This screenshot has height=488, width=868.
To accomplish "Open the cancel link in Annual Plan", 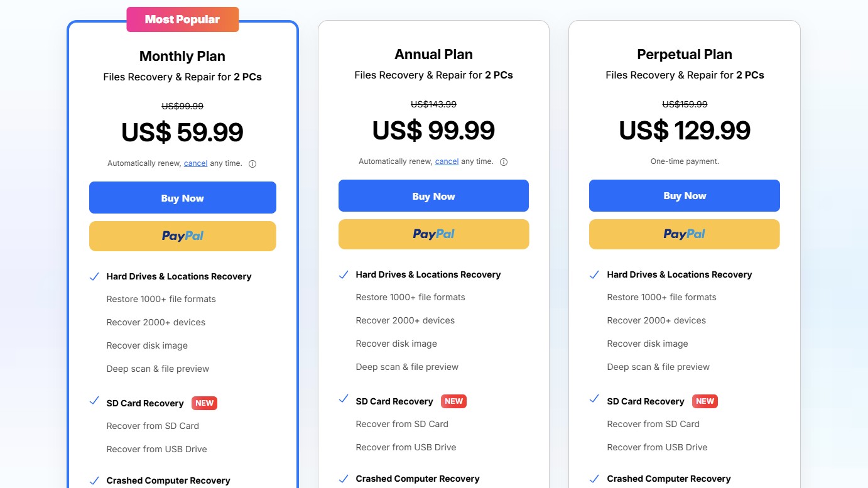I will [447, 161].
